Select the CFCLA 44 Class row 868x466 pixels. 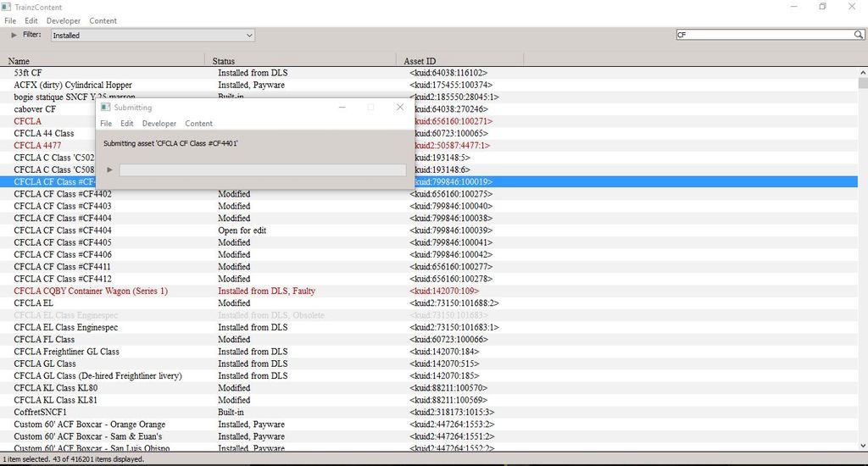pyautogui.click(x=44, y=133)
